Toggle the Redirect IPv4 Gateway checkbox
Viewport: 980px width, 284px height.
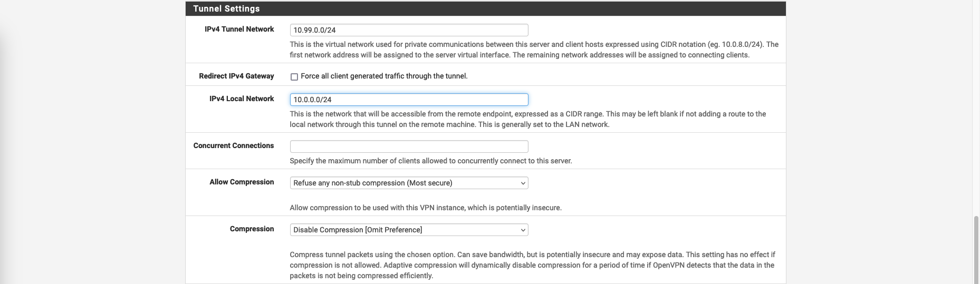tap(294, 77)
